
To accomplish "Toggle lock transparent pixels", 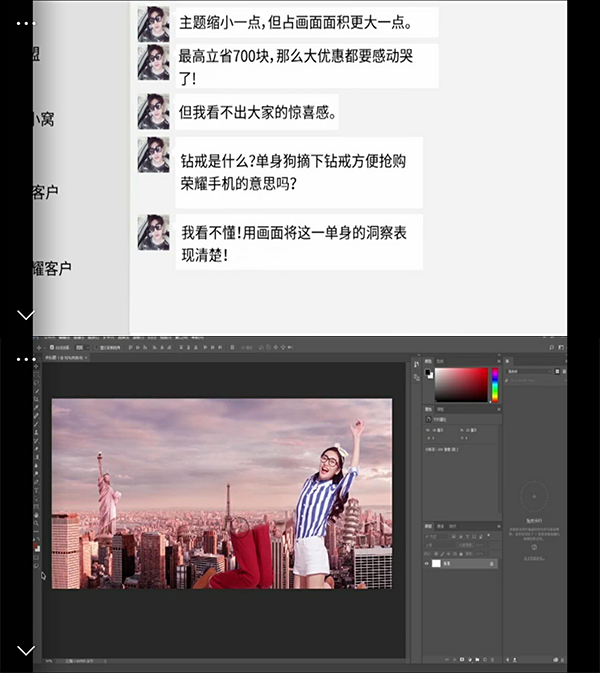I will pyautogui.click(x=436, y=554).
